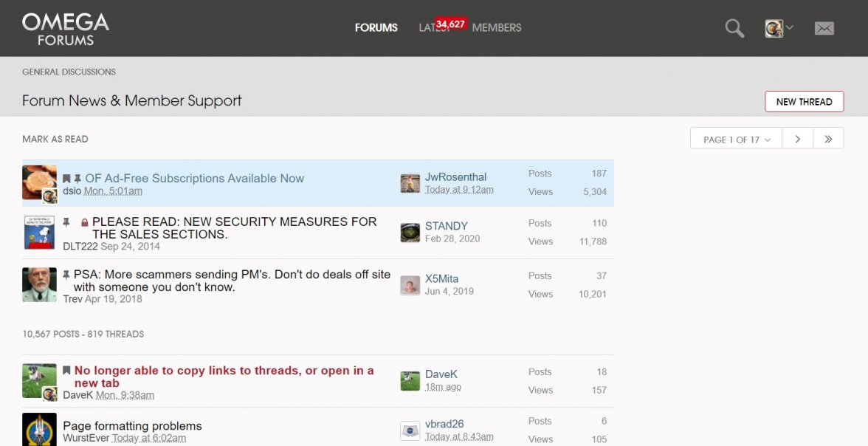Viewport: 868px width, 446px height.
Task: Select the Members tab
Action: coord(497,28)
